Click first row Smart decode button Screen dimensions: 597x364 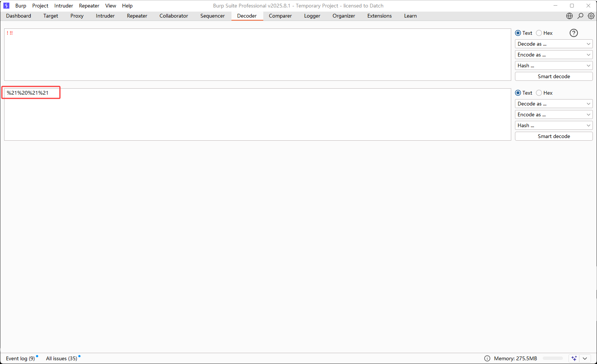pos(554,76)
